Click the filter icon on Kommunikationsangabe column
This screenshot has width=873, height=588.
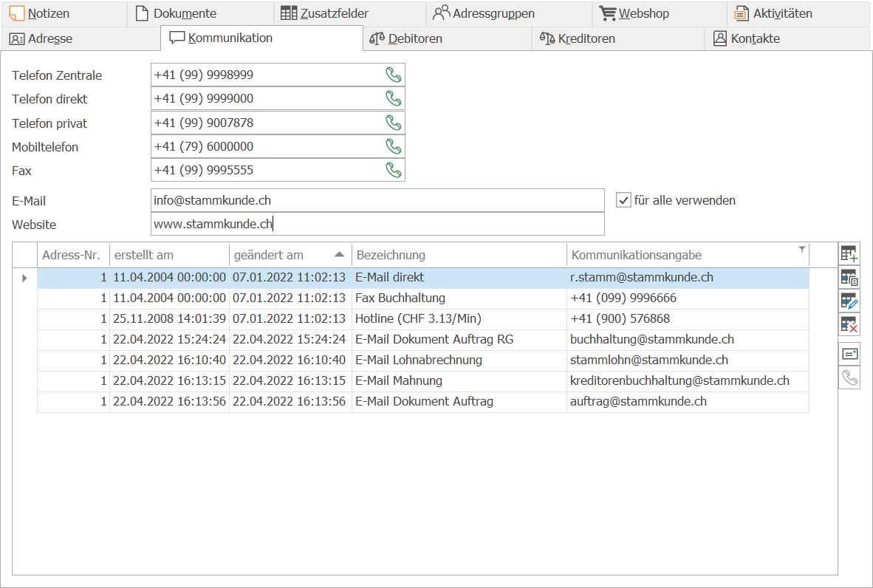pos(802,250)
